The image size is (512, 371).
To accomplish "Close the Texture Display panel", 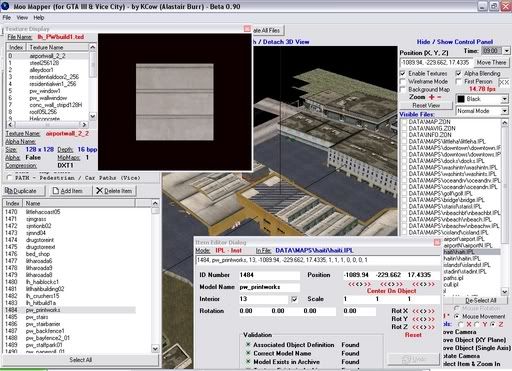I will pos(247,29).
